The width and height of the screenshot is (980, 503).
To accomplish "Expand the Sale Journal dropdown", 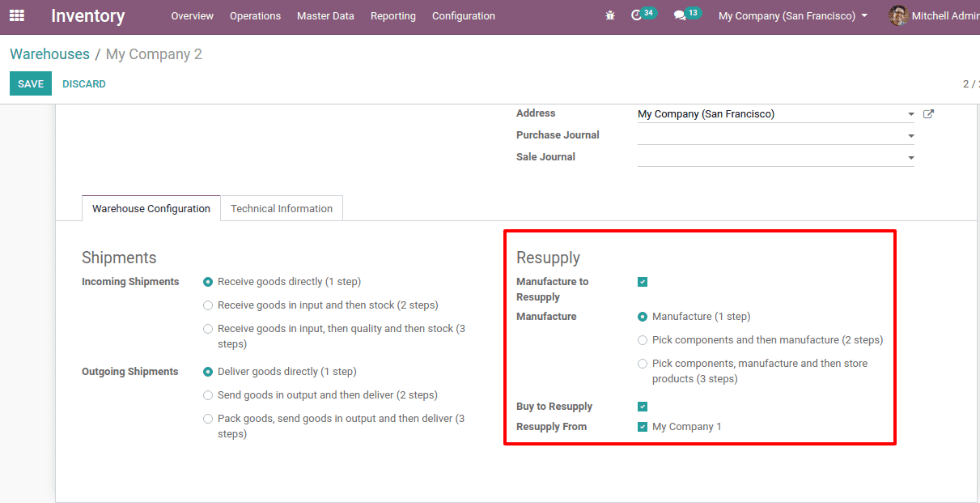I will point(911,158).
